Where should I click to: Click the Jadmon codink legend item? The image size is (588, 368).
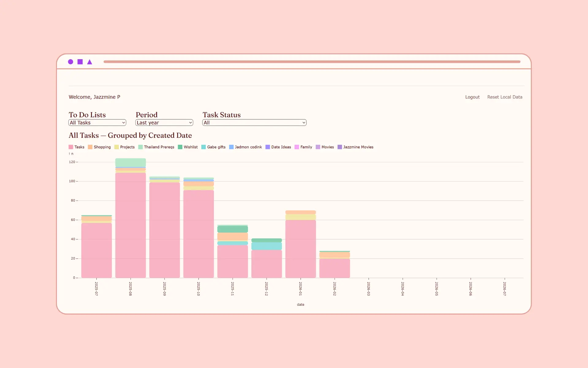[x=246, y=147]
